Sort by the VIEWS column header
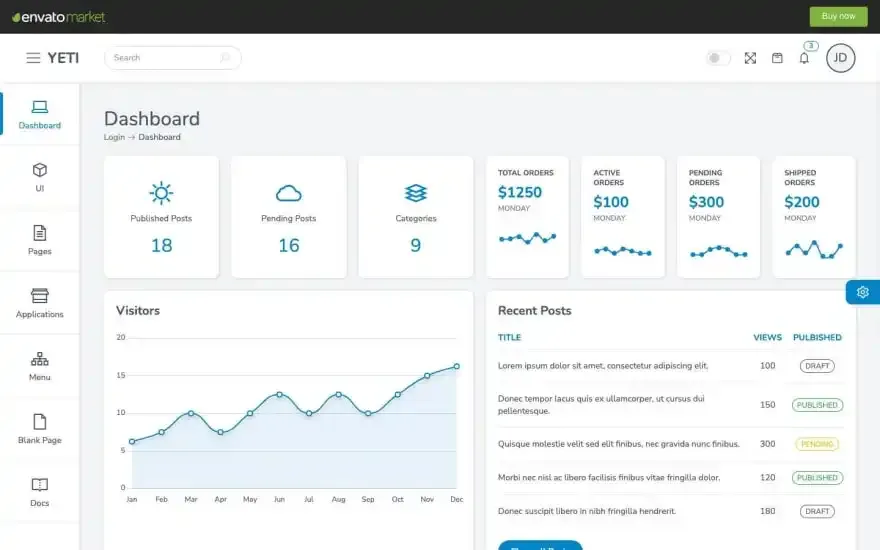Viewport: 880px width, 550px height. tap(767, 337)
